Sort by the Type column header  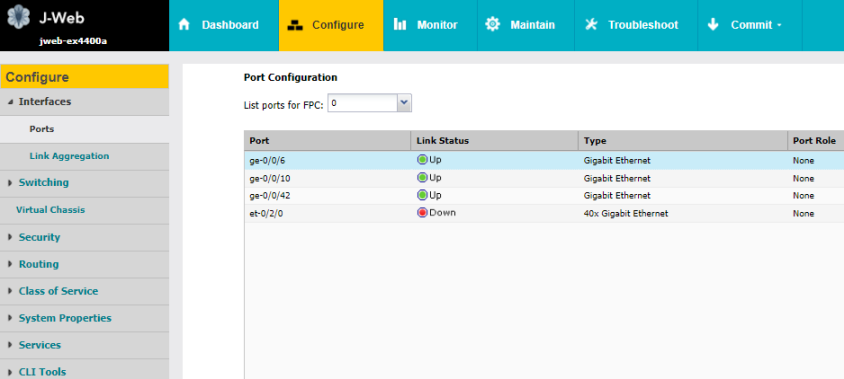[683, 141]
